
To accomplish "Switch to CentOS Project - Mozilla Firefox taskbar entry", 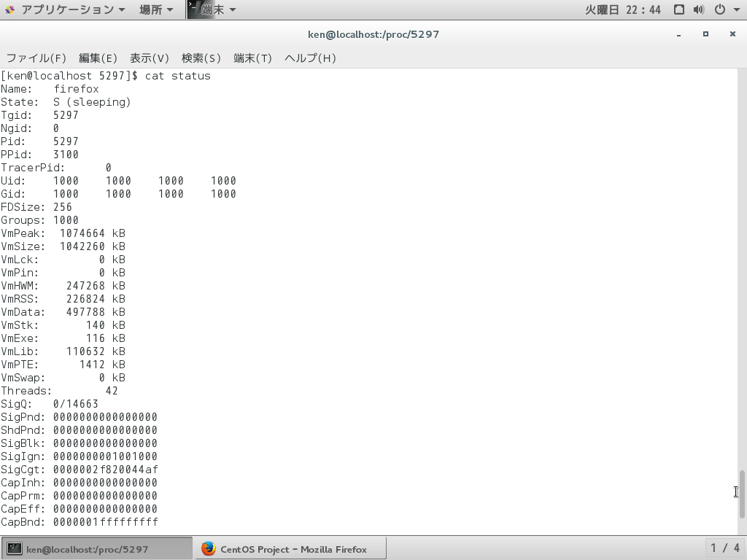I will pyautogui.click(x=290, y=549).
